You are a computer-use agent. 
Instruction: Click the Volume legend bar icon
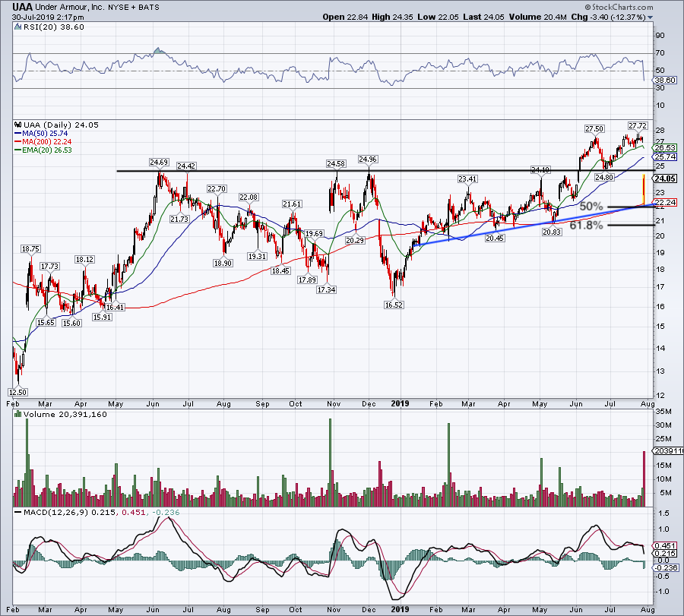(x=17, y=414)
